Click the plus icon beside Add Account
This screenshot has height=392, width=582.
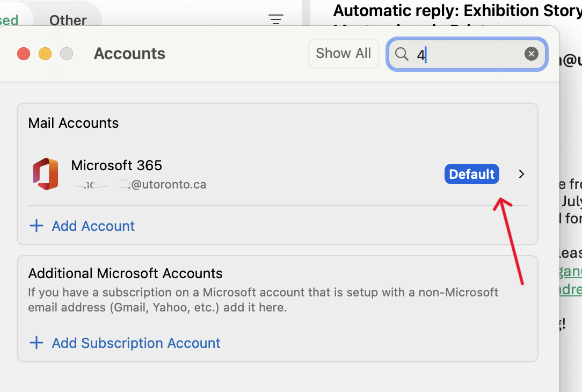[x=36, y=226]
